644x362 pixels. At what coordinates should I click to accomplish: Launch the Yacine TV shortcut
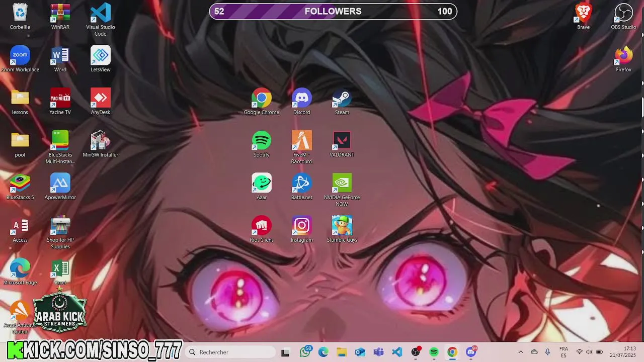[60, 102]
